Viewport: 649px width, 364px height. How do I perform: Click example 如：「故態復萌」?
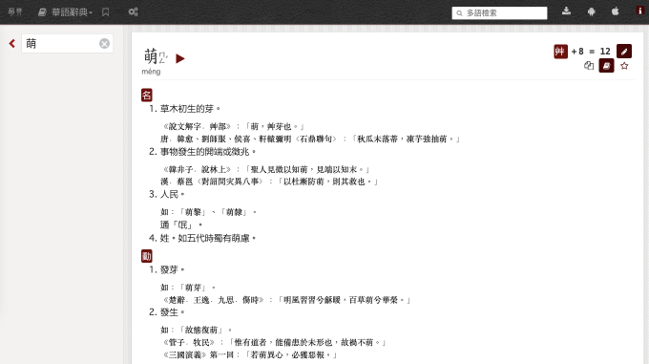[x=196, y=330]
